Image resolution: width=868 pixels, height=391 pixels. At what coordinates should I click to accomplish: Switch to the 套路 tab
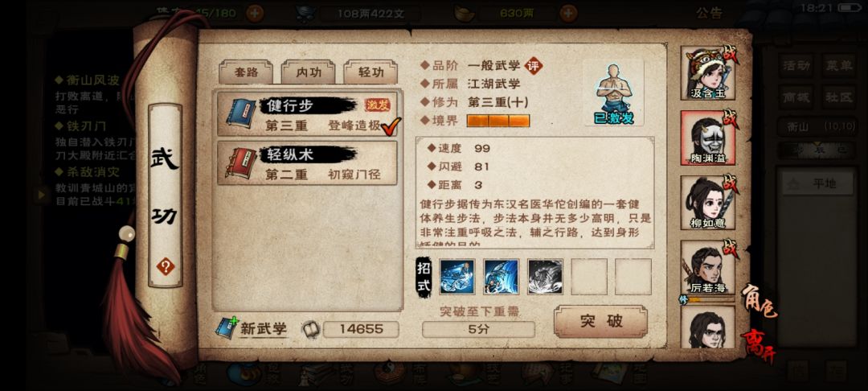(246, 72)
